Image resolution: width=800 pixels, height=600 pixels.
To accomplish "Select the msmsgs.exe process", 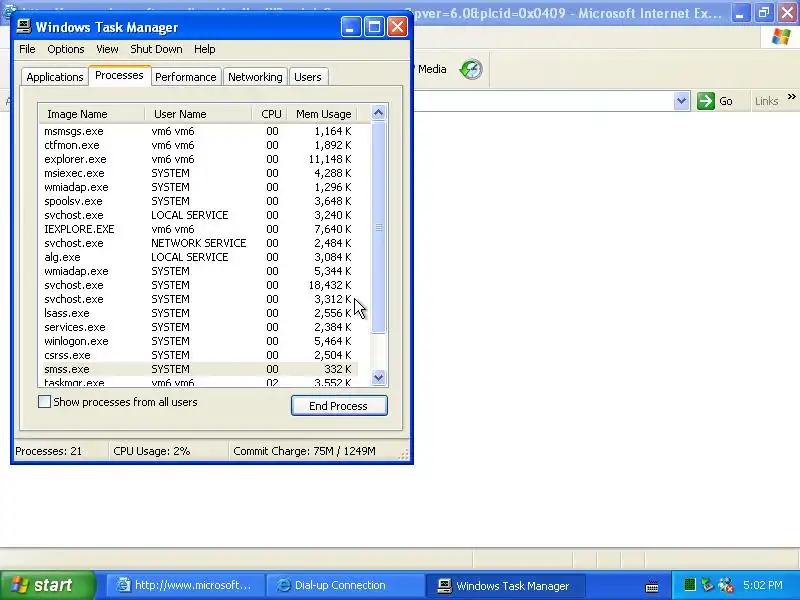I will [198, 131].
